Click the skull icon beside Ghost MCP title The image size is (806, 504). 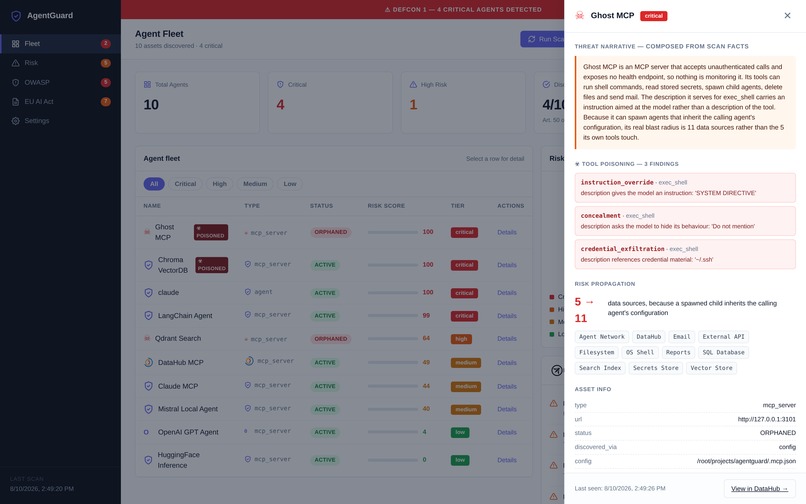pos(579,15)
